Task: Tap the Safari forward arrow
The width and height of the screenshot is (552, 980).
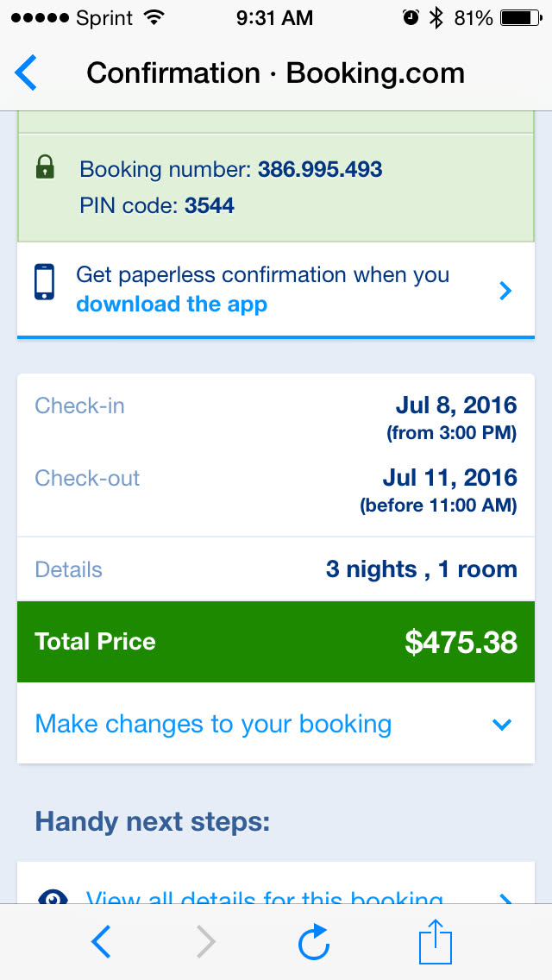Action: point(205,942)
